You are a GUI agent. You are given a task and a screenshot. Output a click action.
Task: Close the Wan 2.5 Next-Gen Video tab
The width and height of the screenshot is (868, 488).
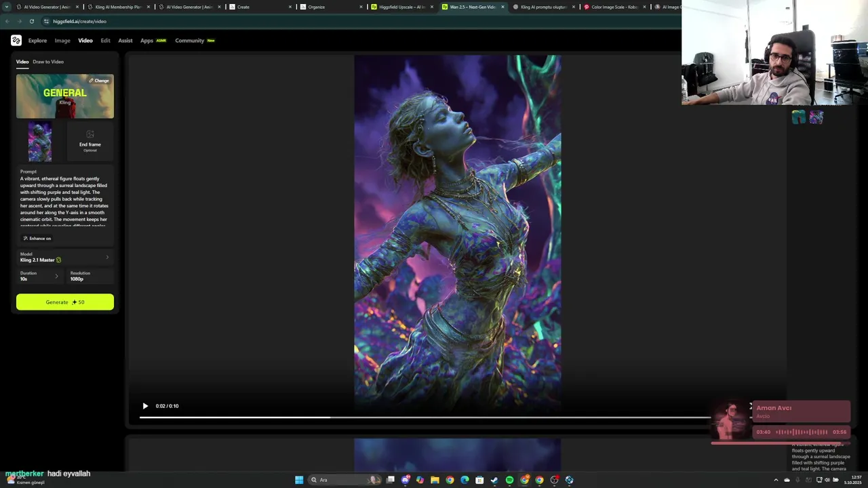502,7
